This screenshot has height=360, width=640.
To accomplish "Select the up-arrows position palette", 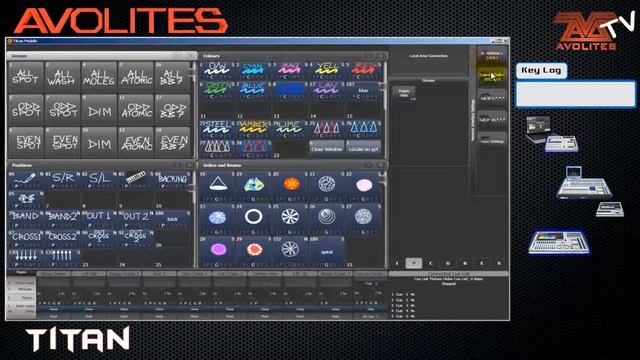I will pos(62,258).
